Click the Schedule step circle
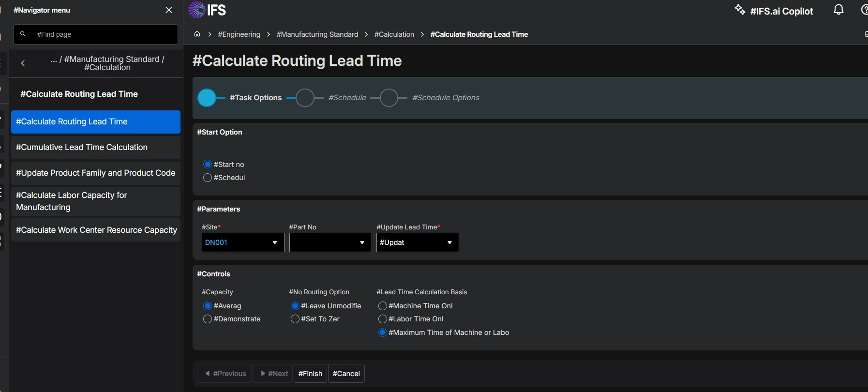Viewport: 868px width, 392px height. pyautogui.click(x=305, y=98)
